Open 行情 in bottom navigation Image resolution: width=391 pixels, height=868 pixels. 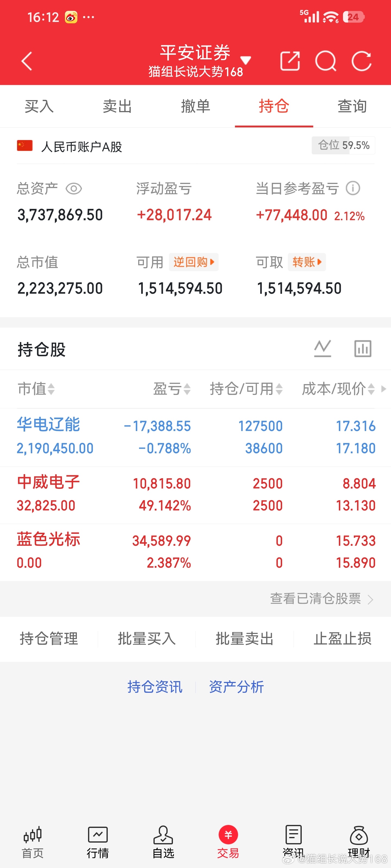point(98,842)
